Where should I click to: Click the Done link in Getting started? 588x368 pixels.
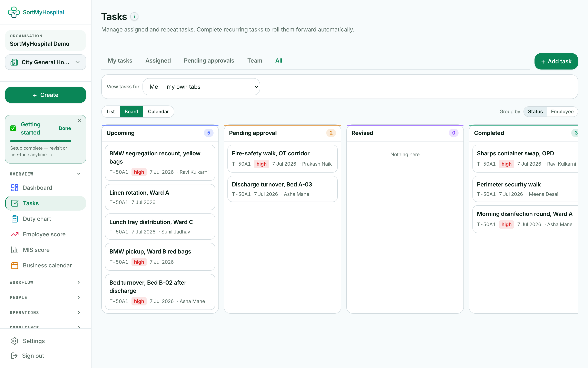(65, 128)
